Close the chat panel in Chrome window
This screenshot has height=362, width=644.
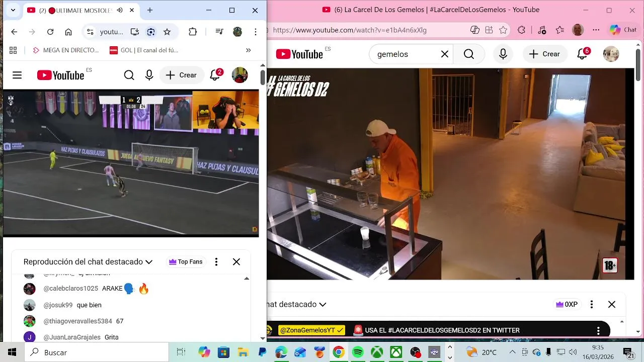point(236,262)
